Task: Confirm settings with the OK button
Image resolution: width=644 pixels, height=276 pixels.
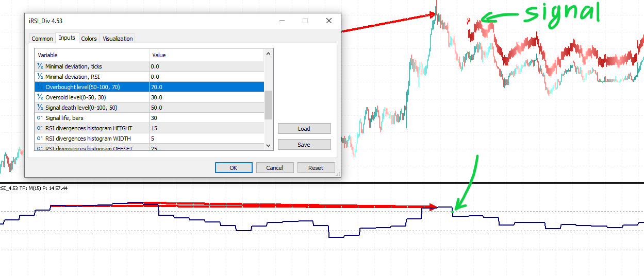Action: tap(234, 168)
